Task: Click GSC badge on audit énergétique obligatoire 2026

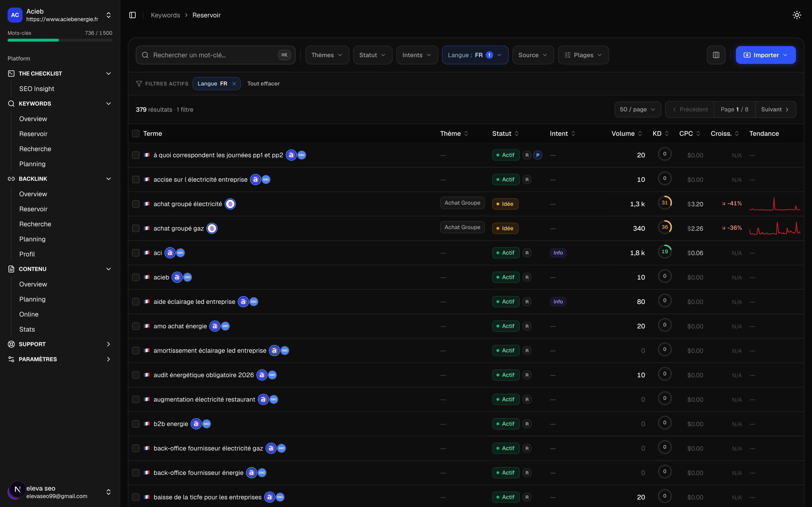Action: [x=272, y=375]
